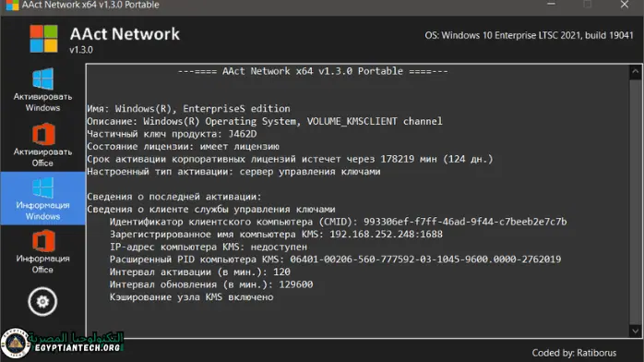644x362 pixels.
Task: Close the AAct Network window
Action: pos(625,5)
